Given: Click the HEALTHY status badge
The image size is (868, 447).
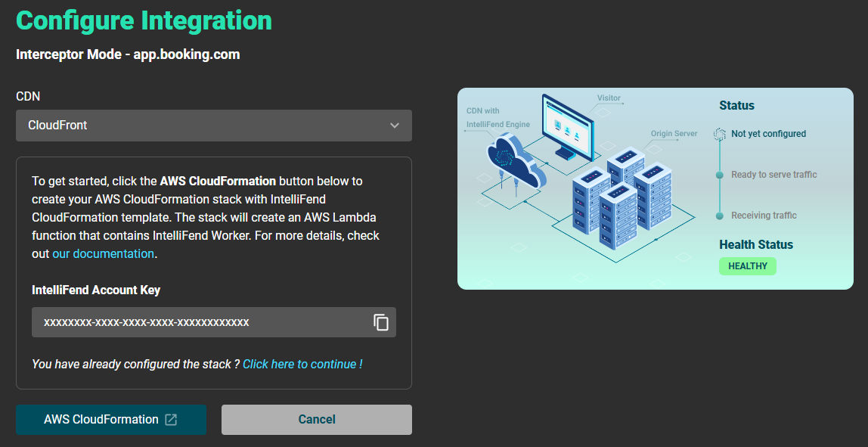Looking at the screenshot, I should 747,266.
